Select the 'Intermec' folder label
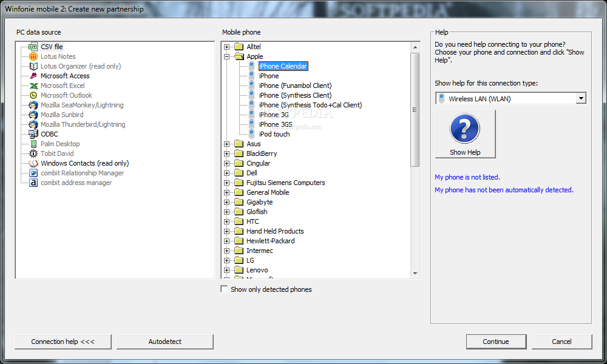Image resolution: width=607 pixels, height=364 pixels. point(259,251)
